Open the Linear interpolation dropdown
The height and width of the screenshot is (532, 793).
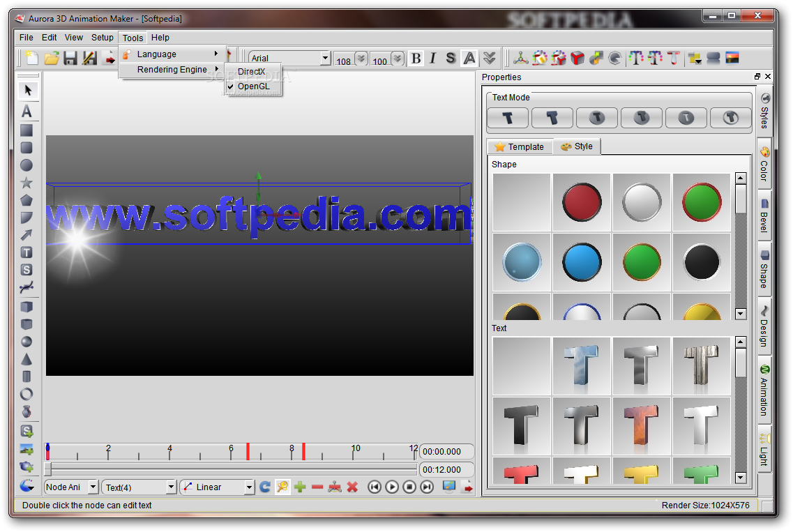[249, 487]
